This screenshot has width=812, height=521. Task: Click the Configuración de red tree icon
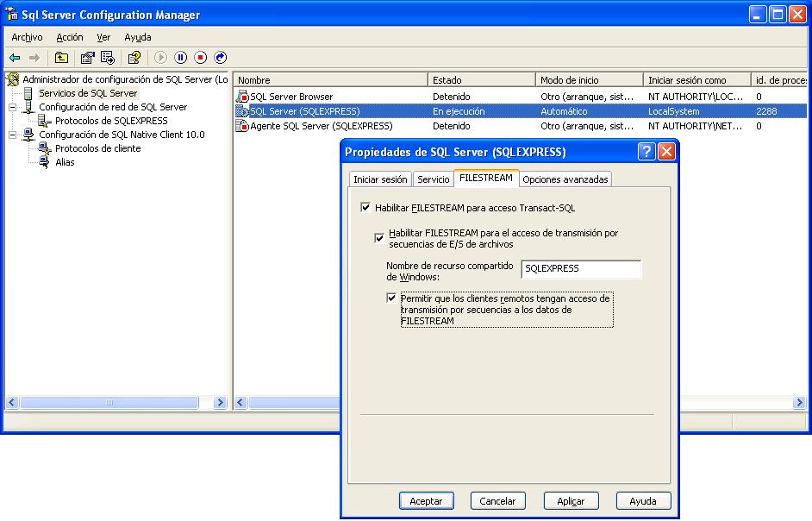click(x=28, y=107)
